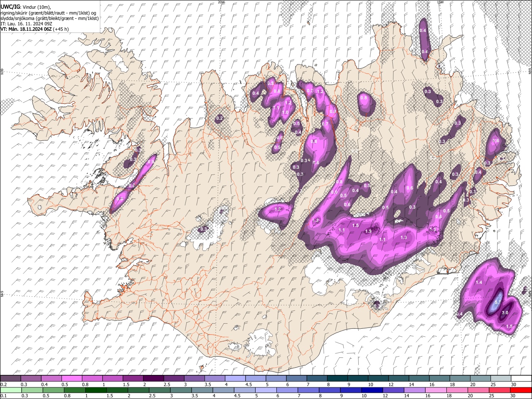Click the dark teal swatch between 8 and 9 on the snow scale
The image size is (532, 399).
point(337,378)
